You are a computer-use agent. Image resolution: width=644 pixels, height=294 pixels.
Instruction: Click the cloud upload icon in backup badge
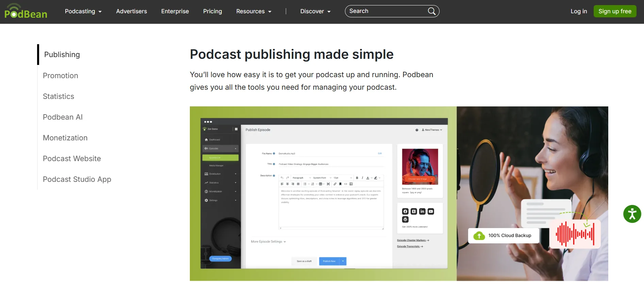tap(479, 235)
